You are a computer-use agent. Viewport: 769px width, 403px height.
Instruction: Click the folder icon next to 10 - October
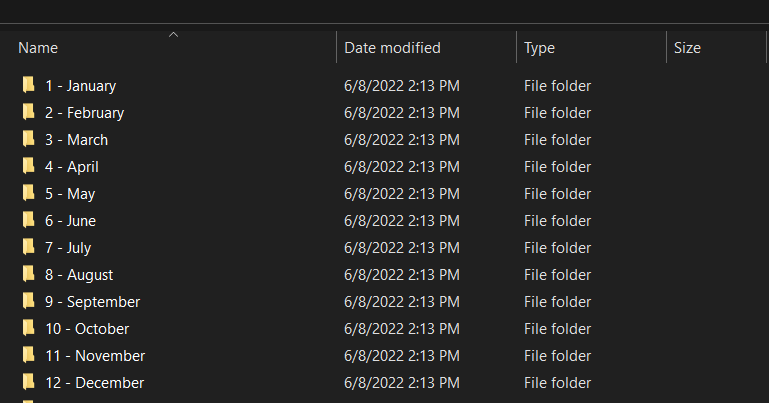pos(29,329)
